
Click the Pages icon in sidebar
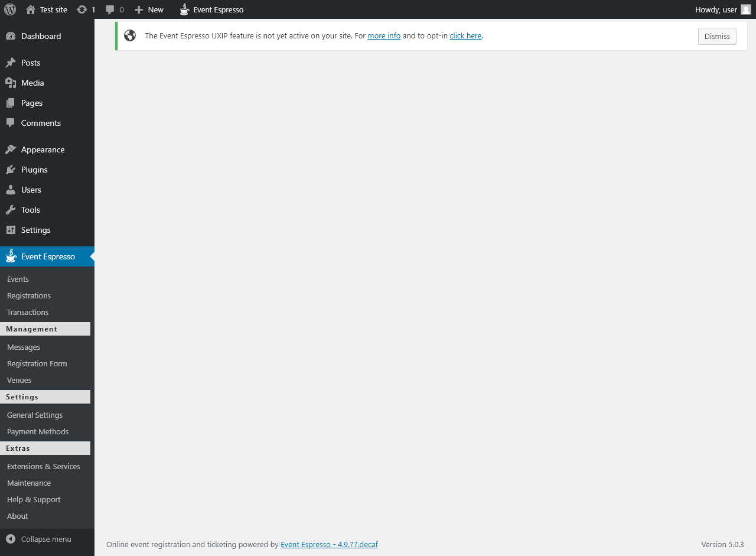click(x=11, y=103)
